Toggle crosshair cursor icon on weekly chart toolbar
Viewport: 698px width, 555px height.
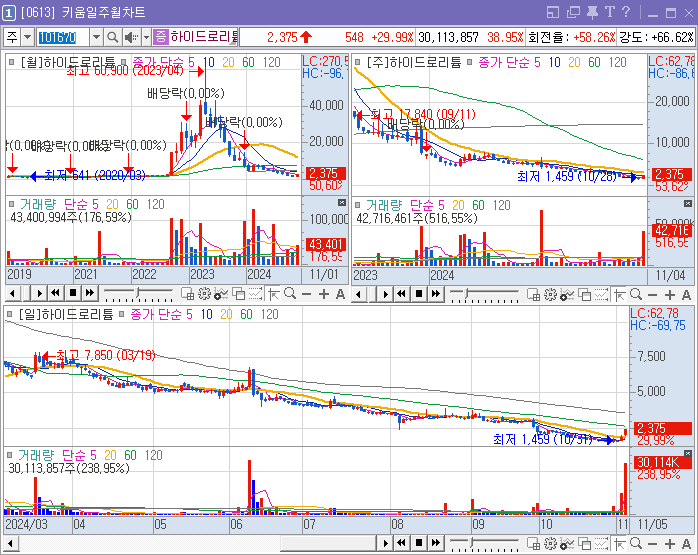(x=620, y=295)
